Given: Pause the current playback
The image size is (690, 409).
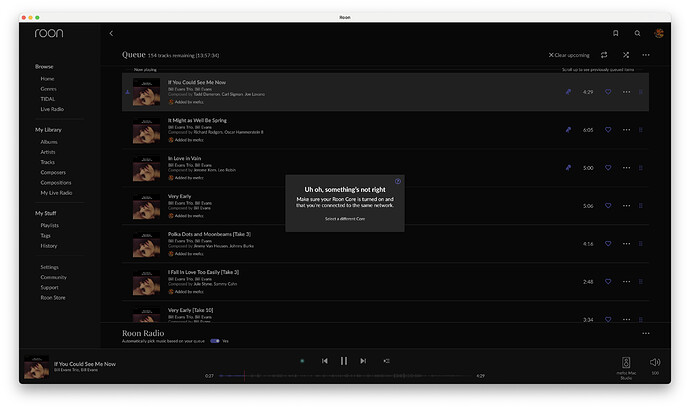Looking at the screenshot, I should (344, 361).
